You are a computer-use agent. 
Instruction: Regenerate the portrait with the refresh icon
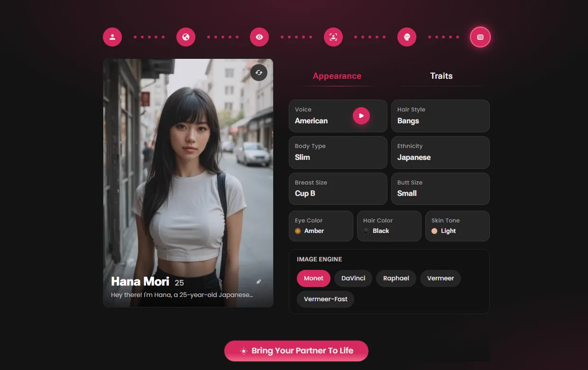[259, 73]
